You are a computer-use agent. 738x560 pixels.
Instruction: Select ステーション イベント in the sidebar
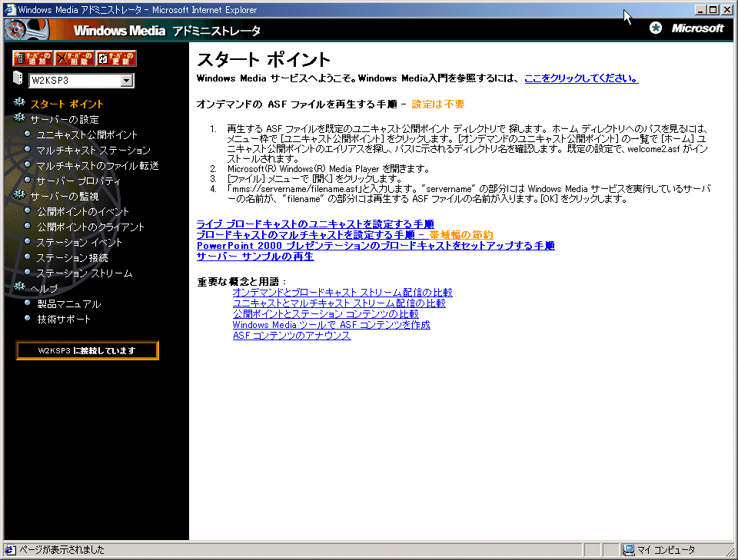coord(79,243)
